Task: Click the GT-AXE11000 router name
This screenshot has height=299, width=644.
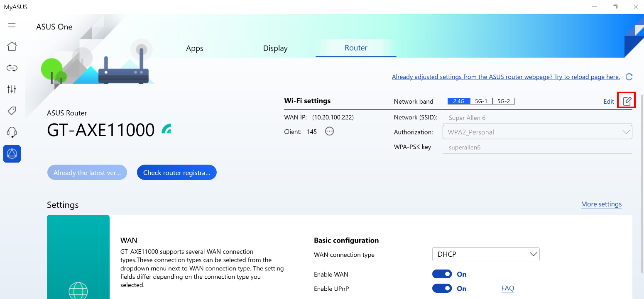Action: [101, 130]
